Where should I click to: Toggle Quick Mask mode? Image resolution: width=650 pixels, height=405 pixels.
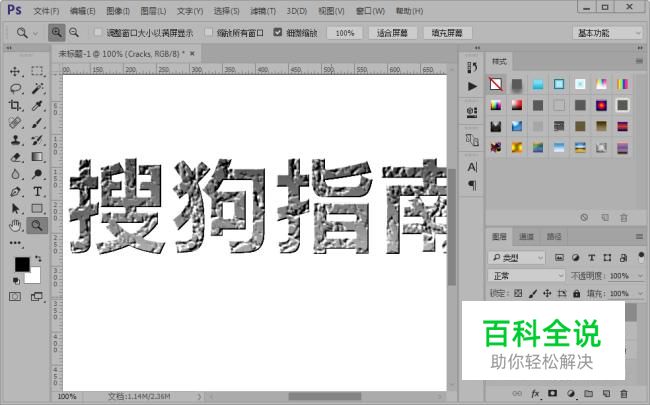click(x=15, y=296)
